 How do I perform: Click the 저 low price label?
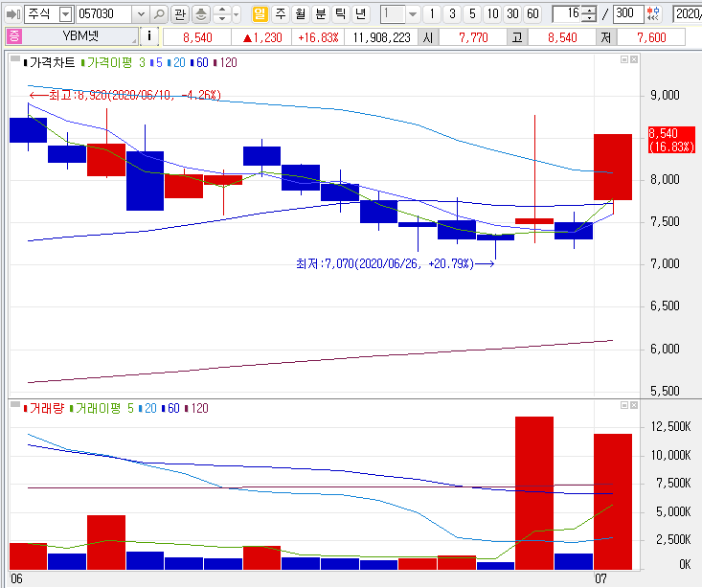click(x=606, y=37)
